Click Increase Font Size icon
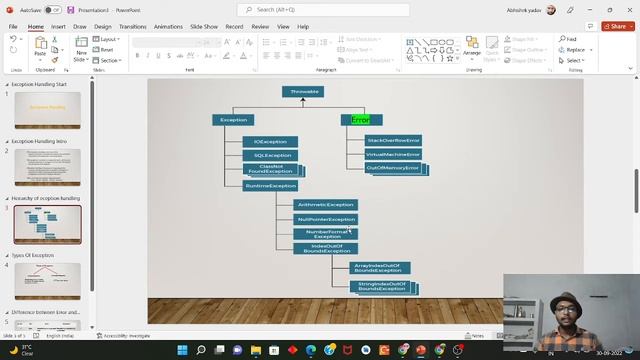 point(227,42)
